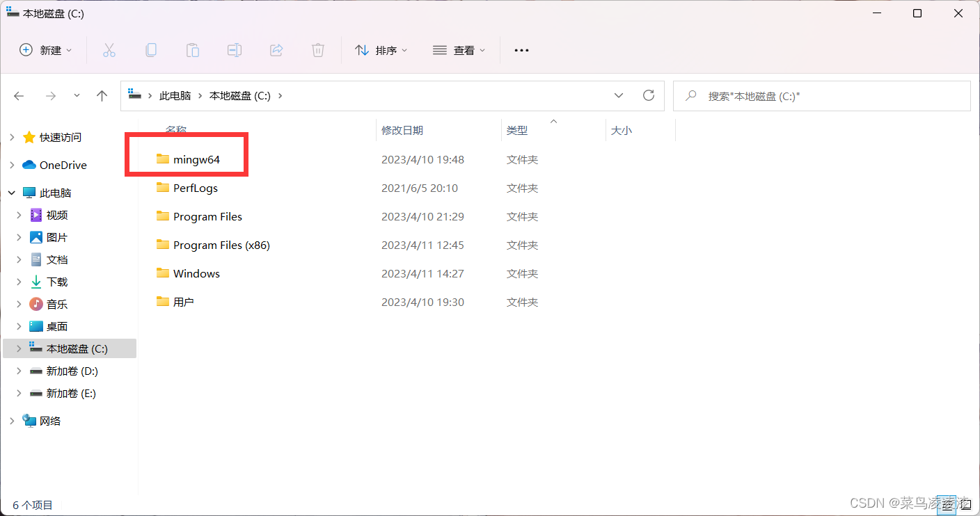980x516 pixels.
Task: Click the 快速访问 star icon
Action: click(x=29, y=138)
